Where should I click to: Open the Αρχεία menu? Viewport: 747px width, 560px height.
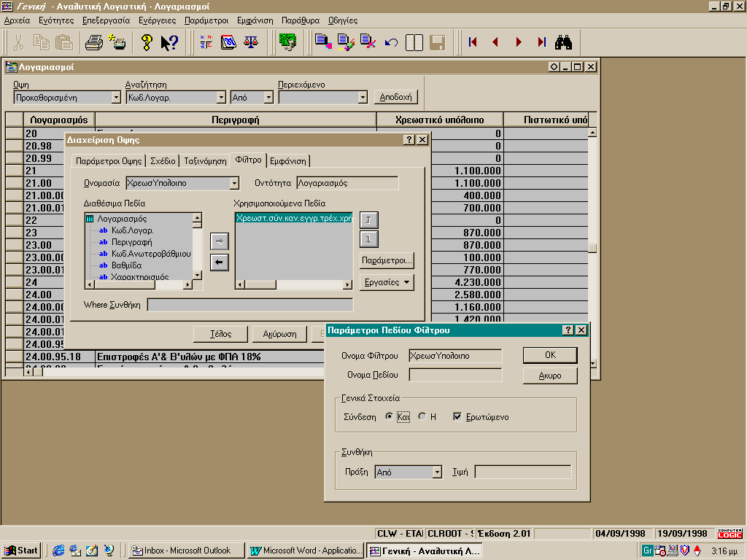18,20
